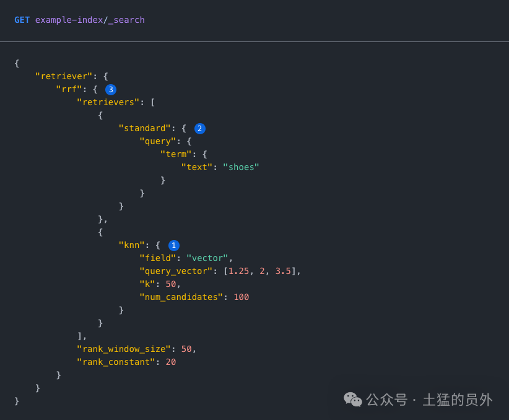This screenshot has width=509, height=420.
Task: Click the "text" key inside term
Action: 197,167
